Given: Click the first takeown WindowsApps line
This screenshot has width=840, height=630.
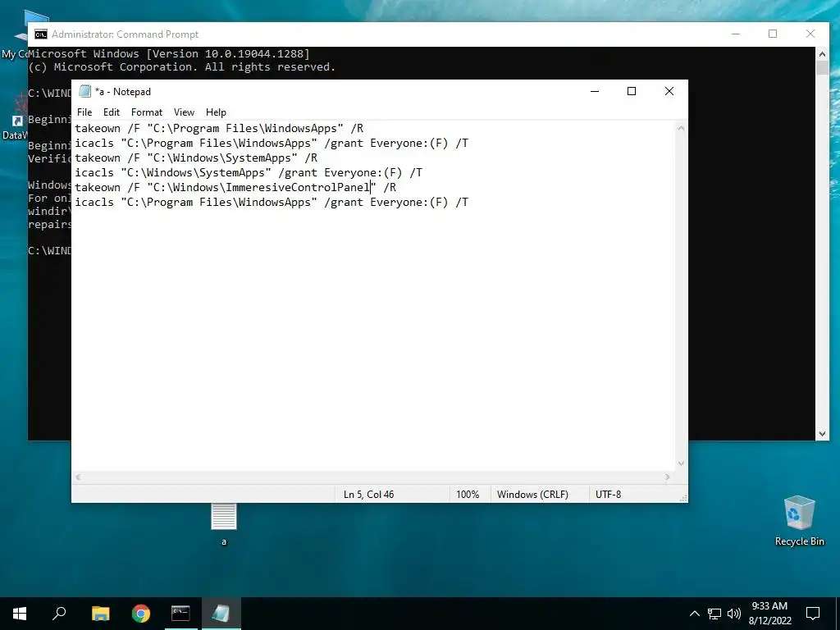Looking at the screenshot, I should coord(219,128).
